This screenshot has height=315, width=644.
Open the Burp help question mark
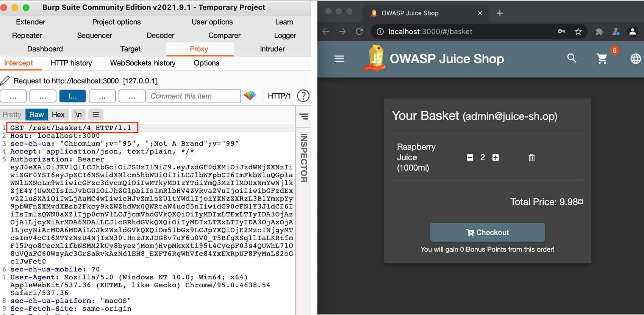[x=303, y=96]
